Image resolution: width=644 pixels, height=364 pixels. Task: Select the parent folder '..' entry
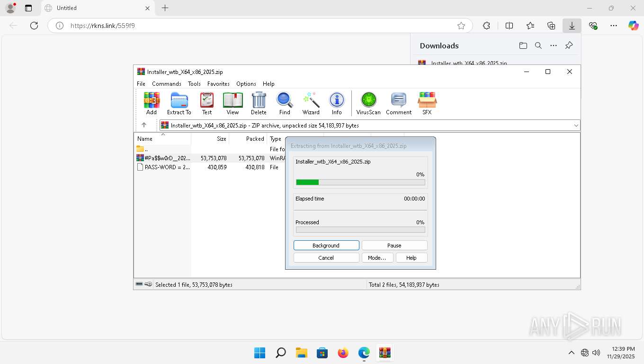coord(211,149)
